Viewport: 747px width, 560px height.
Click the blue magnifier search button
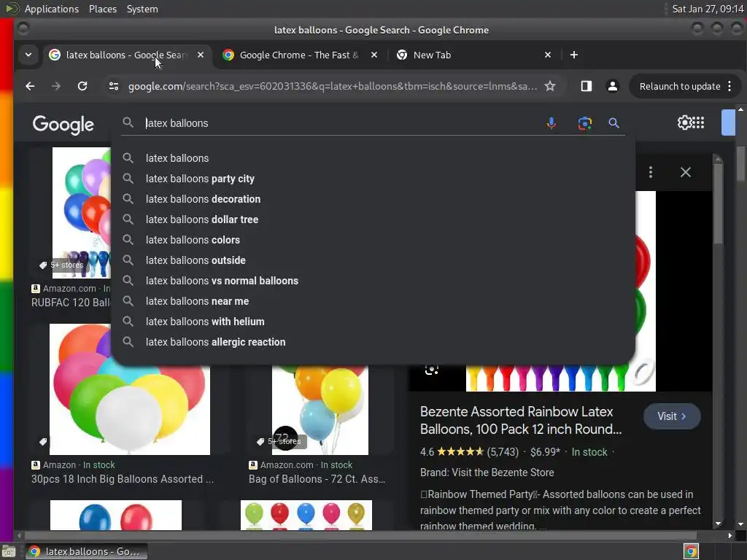614,123
